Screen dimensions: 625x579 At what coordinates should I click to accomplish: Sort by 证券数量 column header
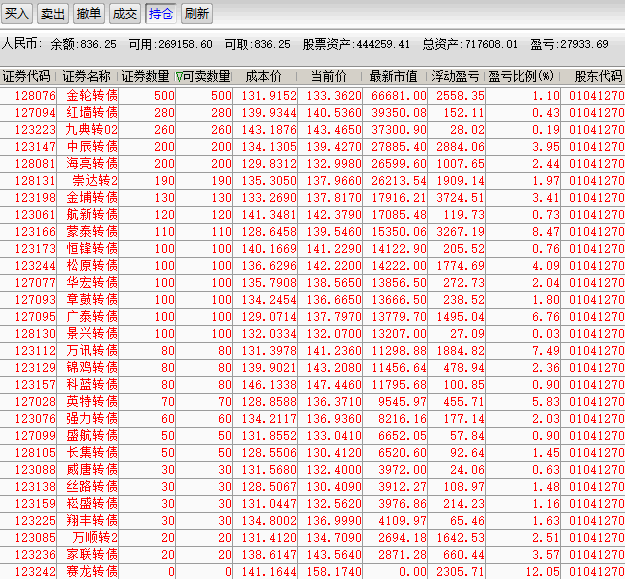[x=145, y=76]
